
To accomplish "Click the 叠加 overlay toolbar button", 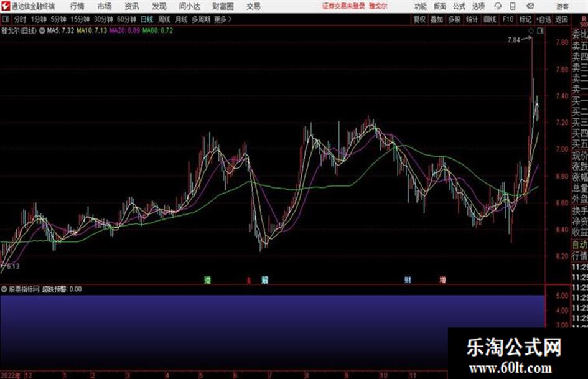I will click(x=437, y=19).
